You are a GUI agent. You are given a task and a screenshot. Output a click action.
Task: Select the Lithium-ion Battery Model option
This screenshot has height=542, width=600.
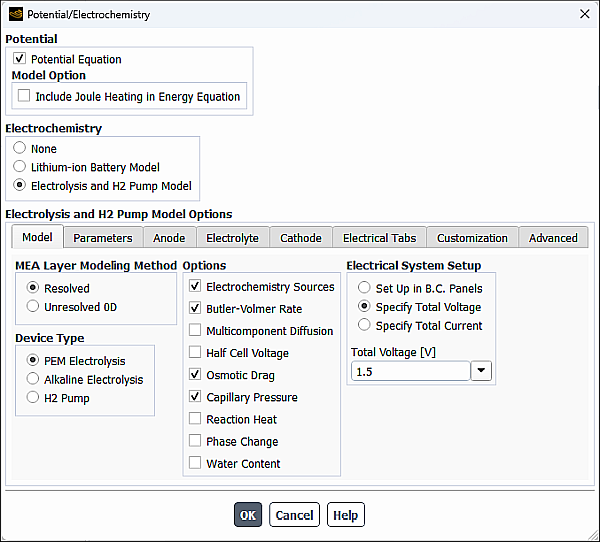[20, 167]
